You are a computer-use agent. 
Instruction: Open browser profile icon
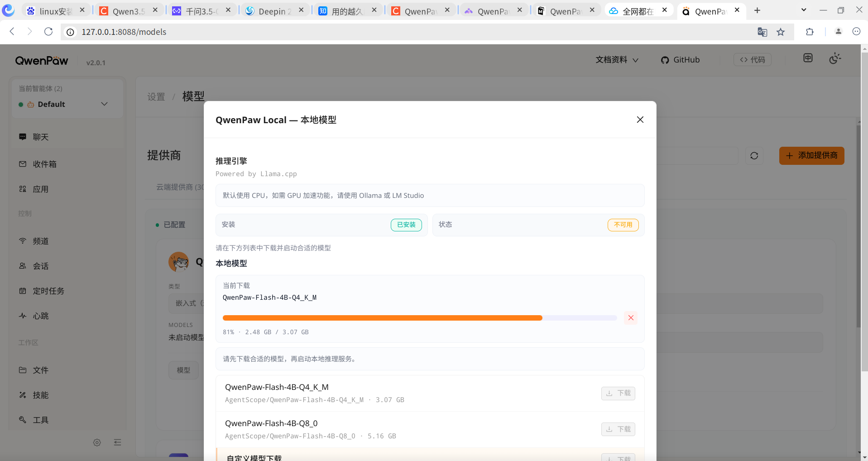point(839,32)
